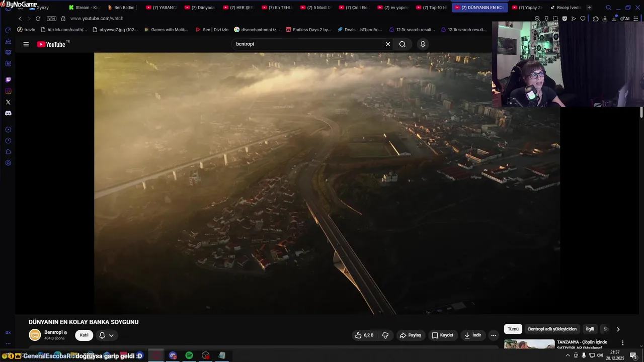Switch to the '(7) Top 10' tab

pos(431,8)
